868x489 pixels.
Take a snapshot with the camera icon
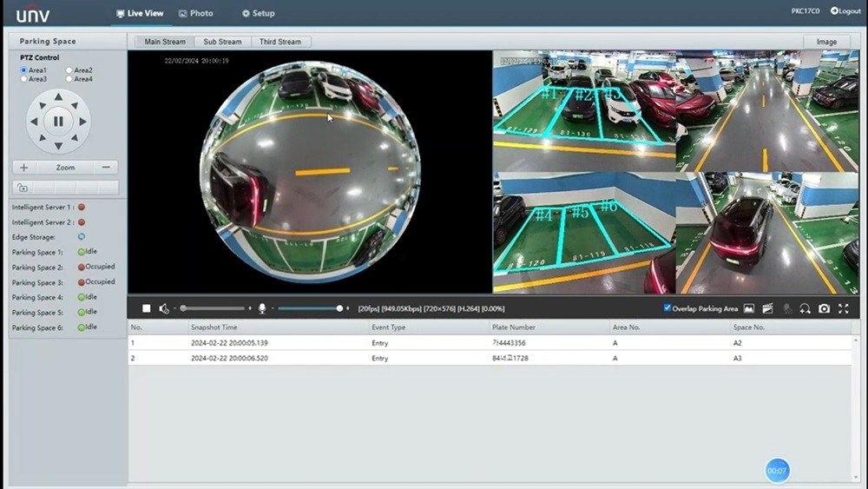click(x=825, y=308)
